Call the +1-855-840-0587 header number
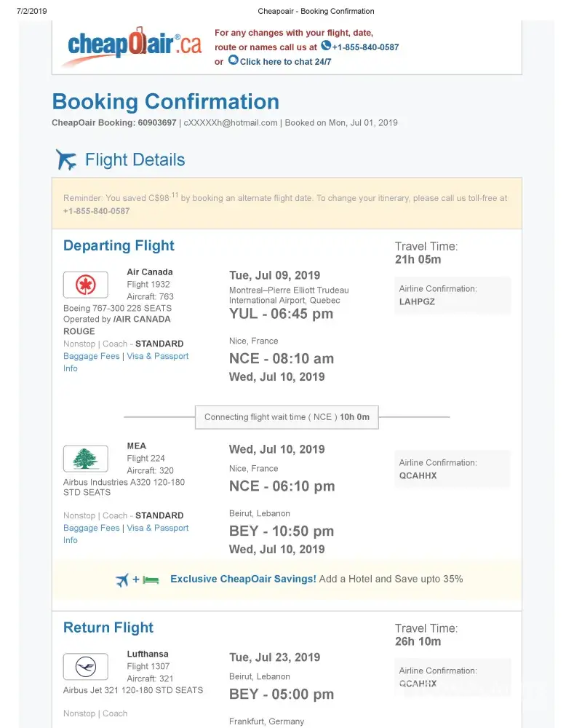The image size is (582, 728). (x=365, y=47)
